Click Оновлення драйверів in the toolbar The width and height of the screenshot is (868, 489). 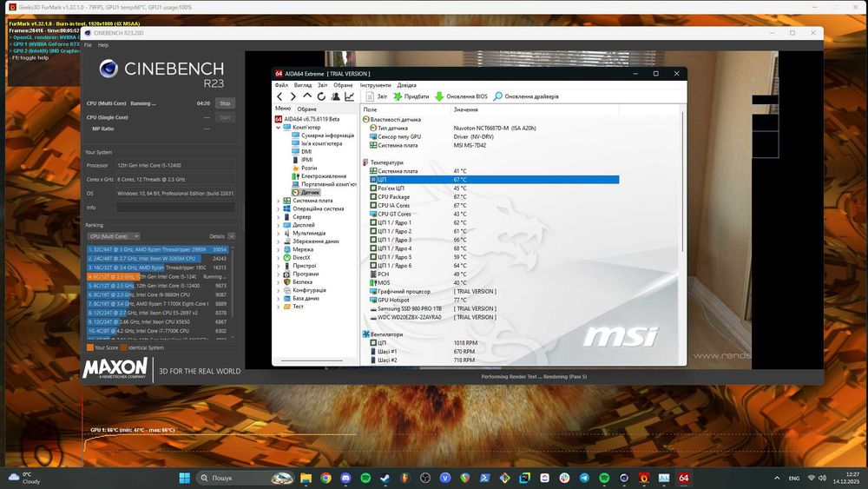click(526, 96)
